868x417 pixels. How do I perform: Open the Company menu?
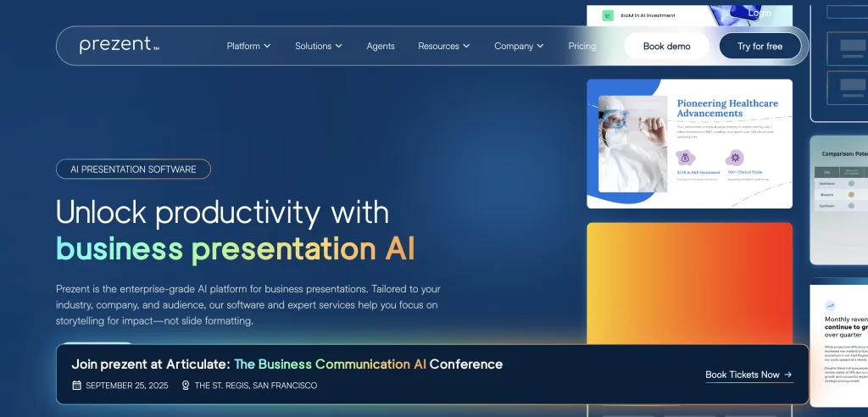pos(519,46)
